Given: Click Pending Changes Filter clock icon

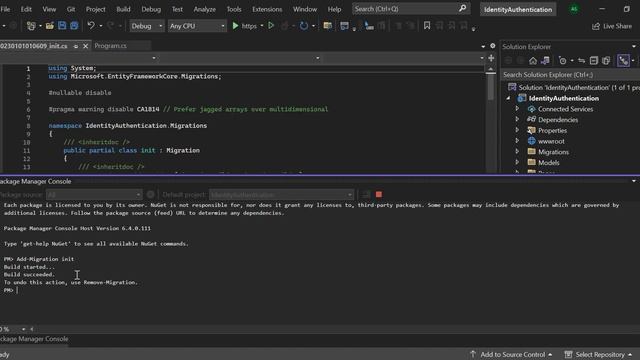Looking at the screenshot, I should coord(563,61).
